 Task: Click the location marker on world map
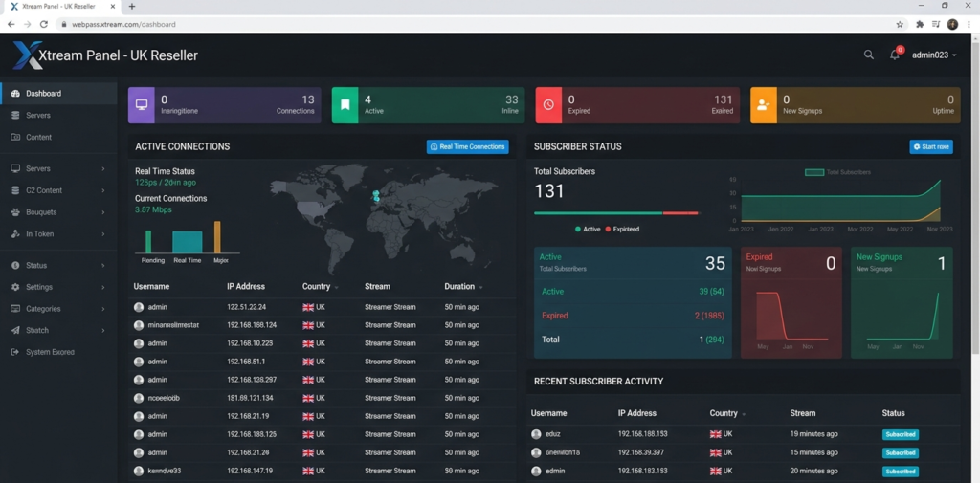click(x=375, y=196)
